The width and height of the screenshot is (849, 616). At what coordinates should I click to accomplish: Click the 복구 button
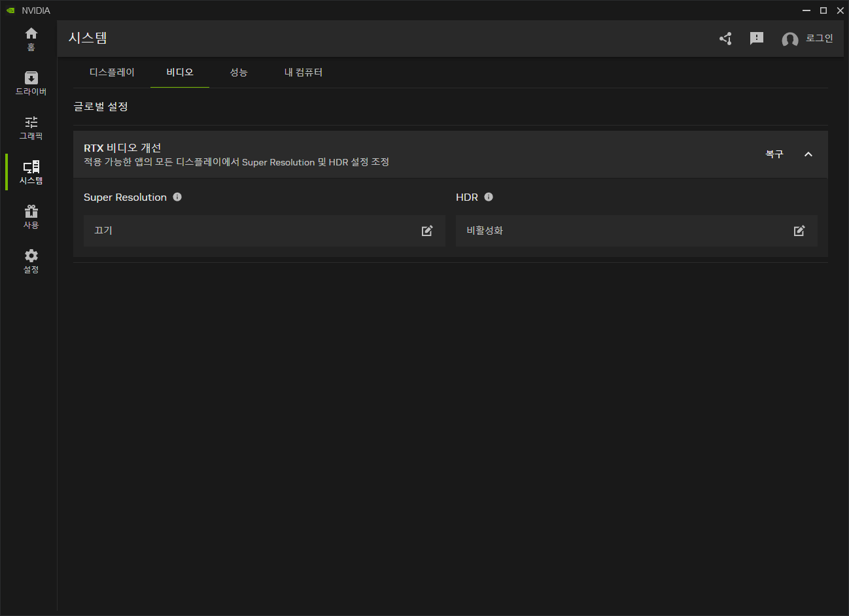[x=774, y=154]
